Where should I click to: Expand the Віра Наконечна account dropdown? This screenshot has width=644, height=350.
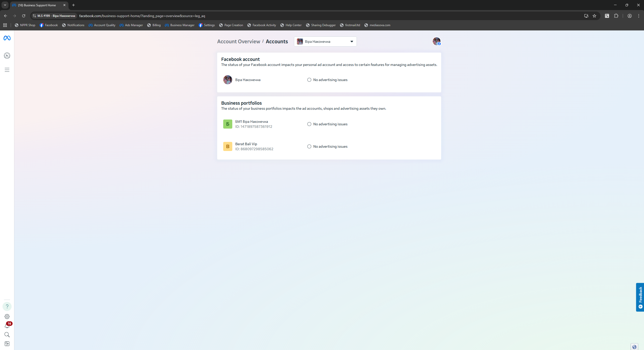point(325,42)
